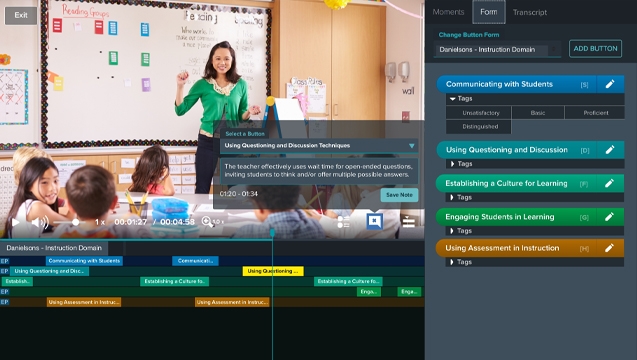
Task: Change the 1x playback speed
Action: coord(100,222)
